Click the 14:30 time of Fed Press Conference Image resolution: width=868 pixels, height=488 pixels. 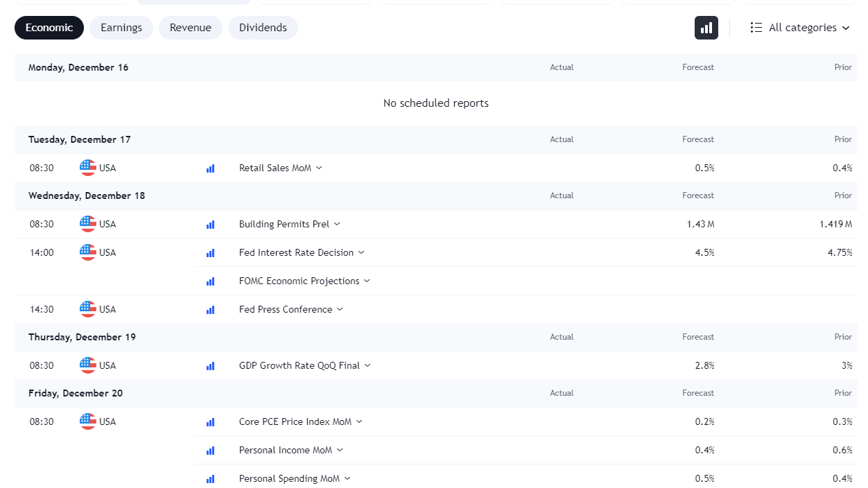(x=42, y=309)
